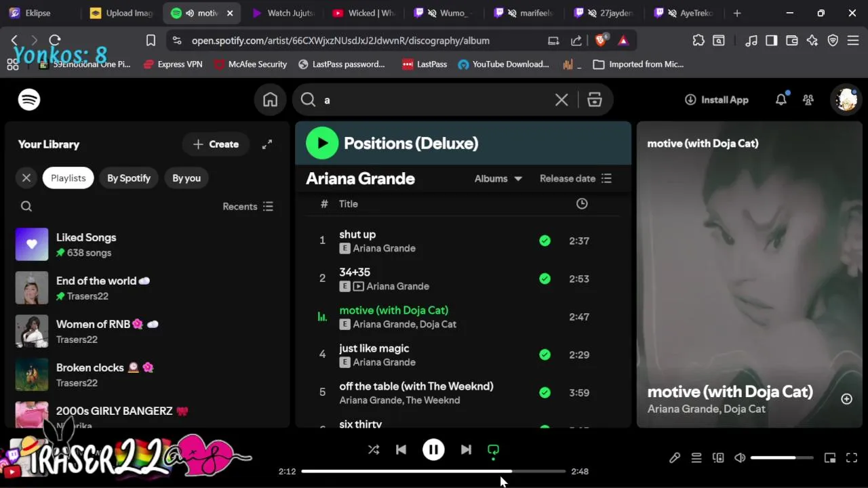868x488 pixels.
Task: Open Connect to a device icon
Action: pos(718,458)
